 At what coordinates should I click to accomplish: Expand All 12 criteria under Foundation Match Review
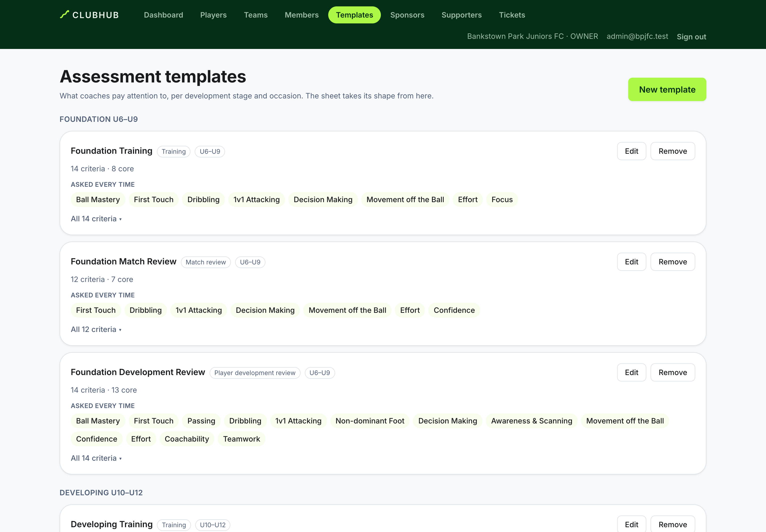pos(96,329)
